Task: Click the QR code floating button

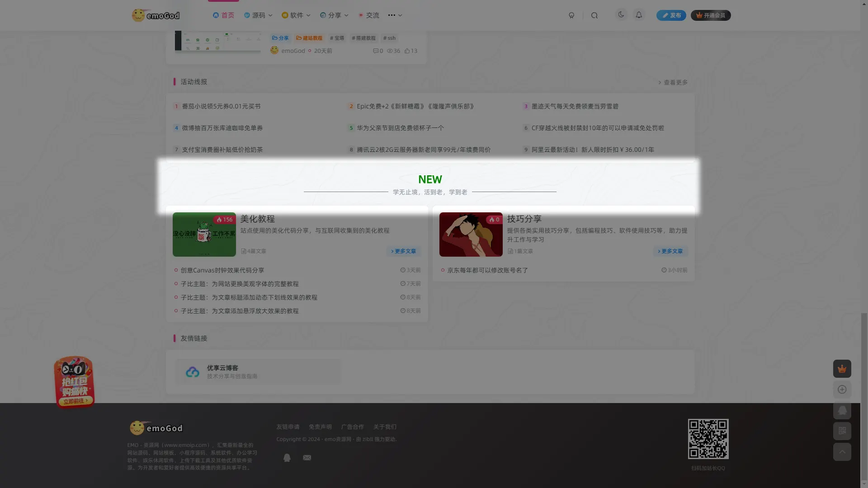Action: point(842,431)
